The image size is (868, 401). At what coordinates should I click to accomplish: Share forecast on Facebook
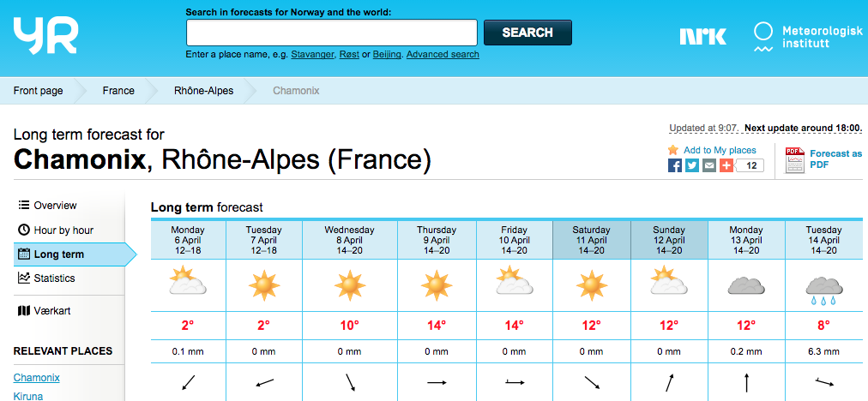click(675, 165)
